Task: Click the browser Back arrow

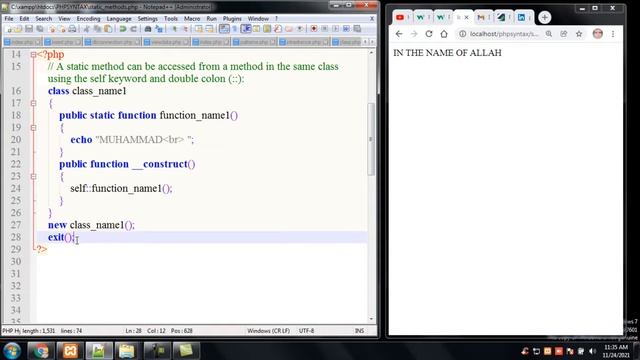Action: (399, 34)
